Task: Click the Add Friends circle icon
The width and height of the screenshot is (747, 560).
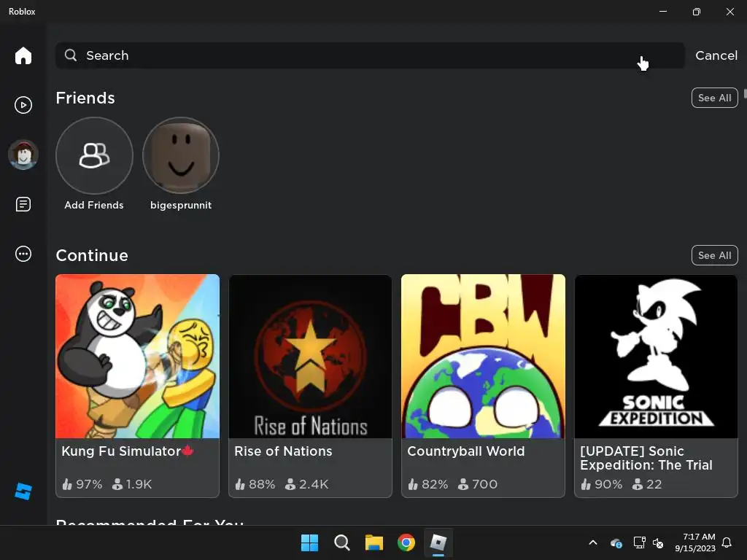Action: click(x=94, y=155)
